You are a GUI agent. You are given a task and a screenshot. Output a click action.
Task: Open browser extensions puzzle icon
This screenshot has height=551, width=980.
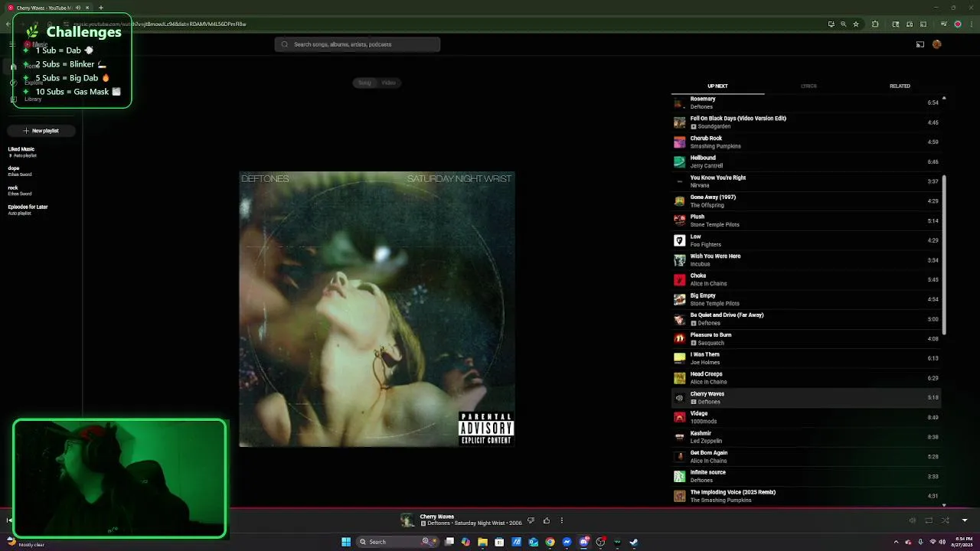coord(875,24)
